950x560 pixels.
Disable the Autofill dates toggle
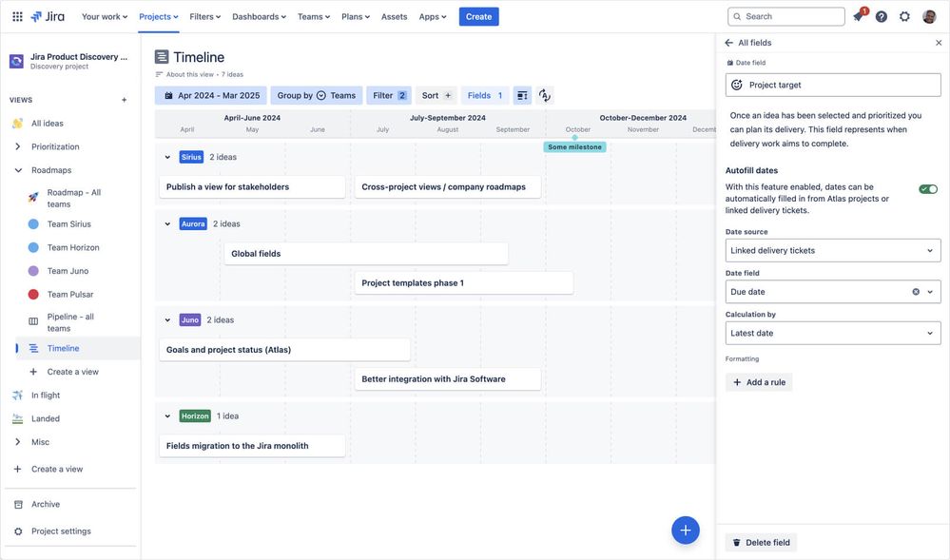coord(928,186)
